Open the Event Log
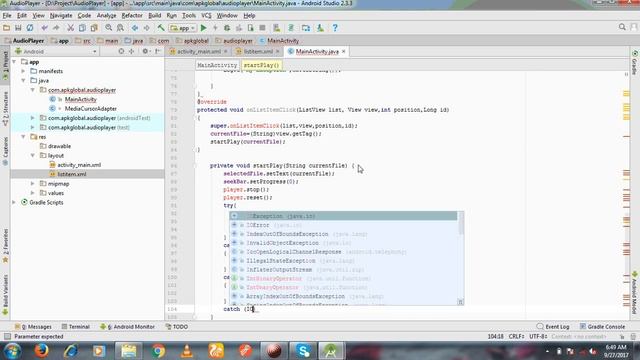This screenshot has width=640, height=360. [x=553, y=327]
